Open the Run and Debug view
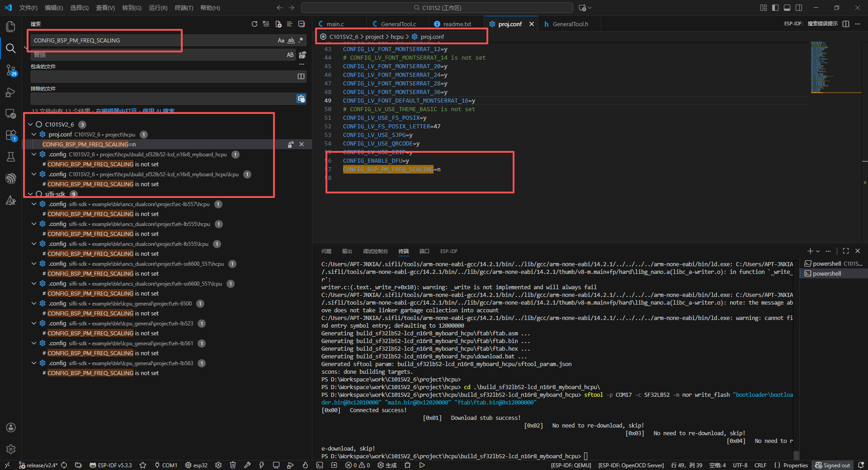Image resolution: width=868 pixels, height=470 pixels. [11, 92]
